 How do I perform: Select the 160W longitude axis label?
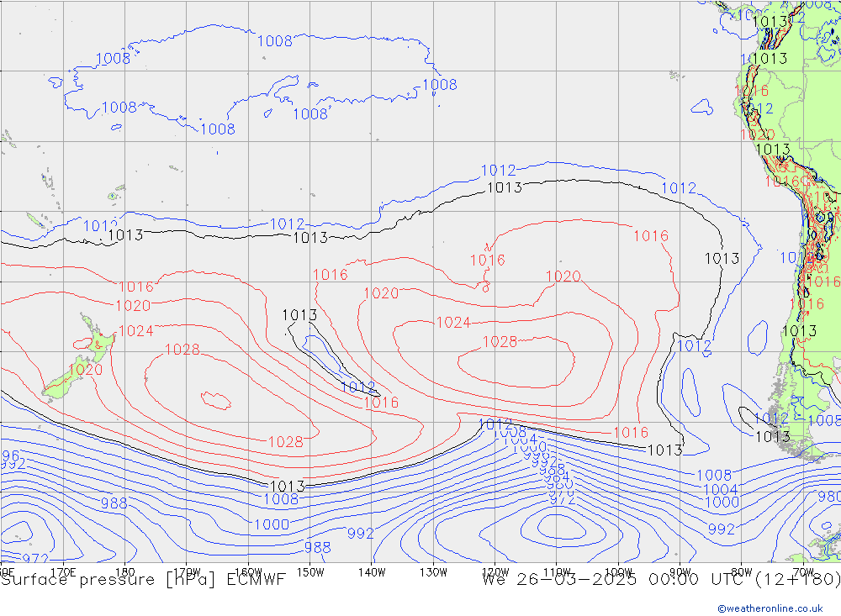click(248, 572)
